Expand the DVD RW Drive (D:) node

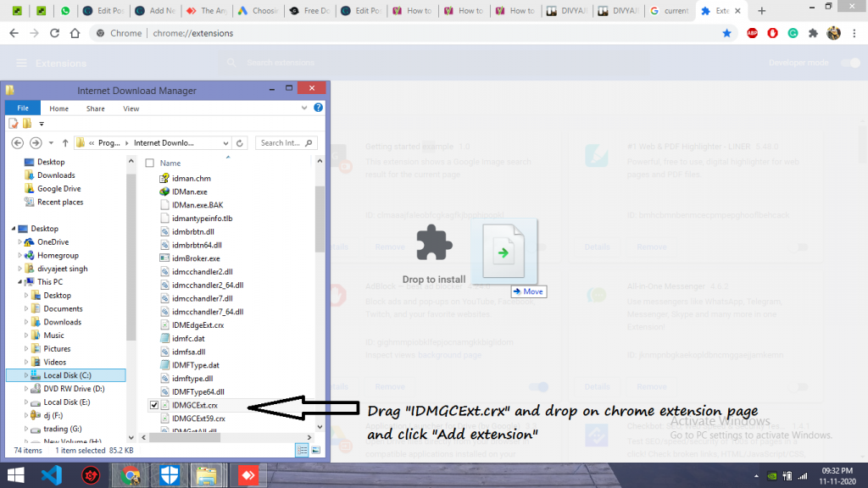(26, 388)
